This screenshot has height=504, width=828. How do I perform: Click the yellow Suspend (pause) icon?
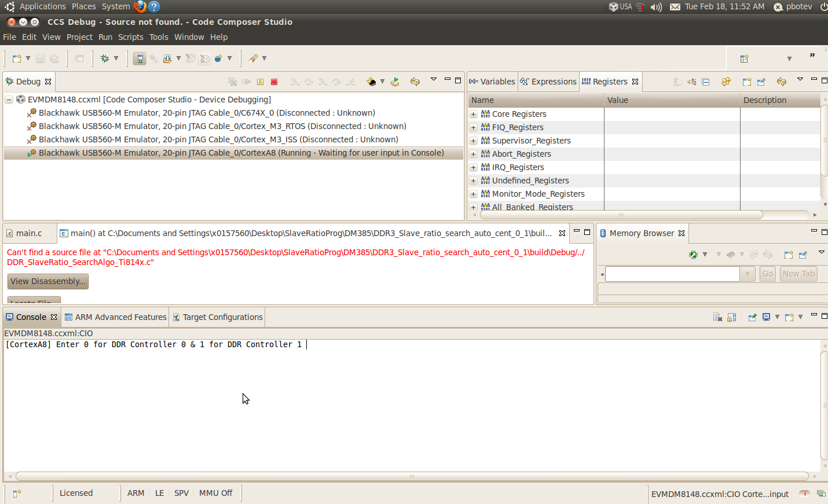tap(261, 82)
